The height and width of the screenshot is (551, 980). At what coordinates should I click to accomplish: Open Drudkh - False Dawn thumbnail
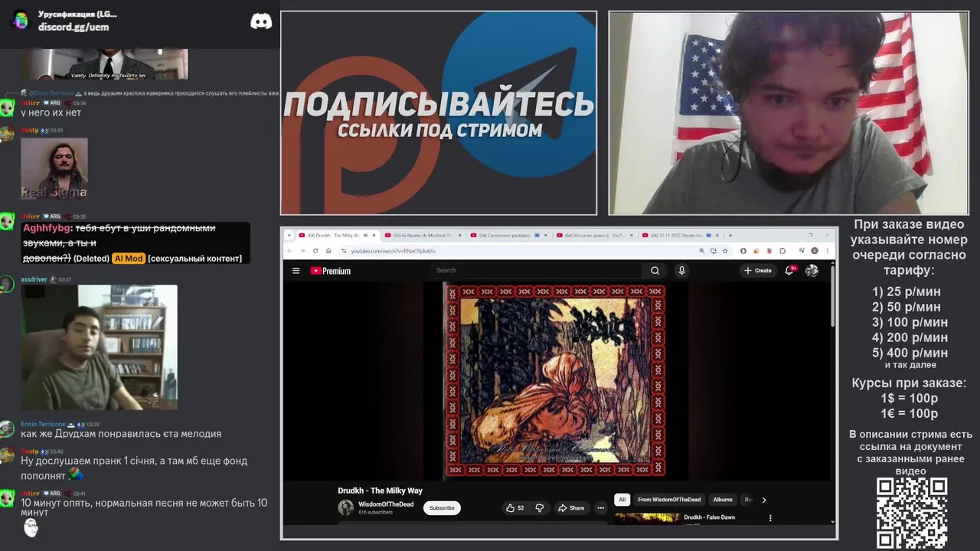[x=647, y=518]
